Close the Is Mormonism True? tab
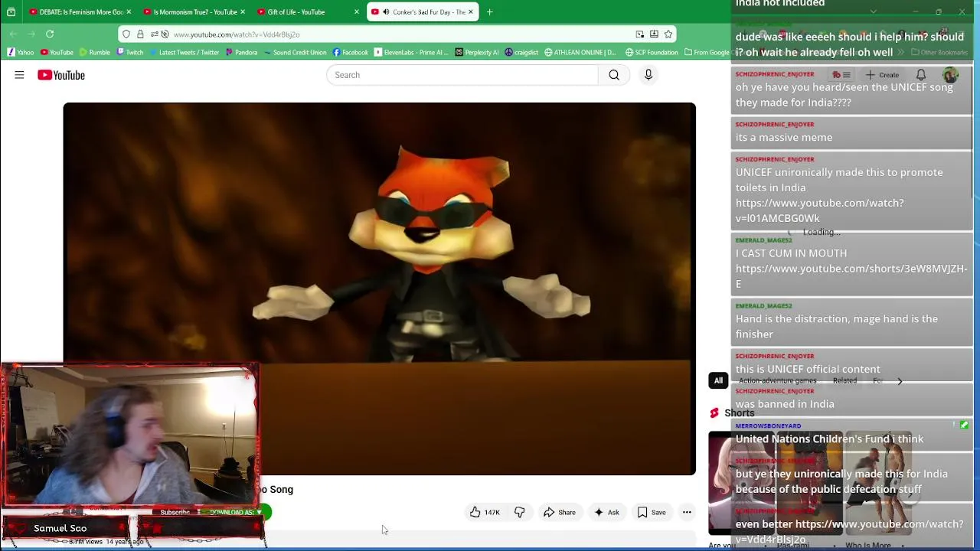 tap(243, 11)
